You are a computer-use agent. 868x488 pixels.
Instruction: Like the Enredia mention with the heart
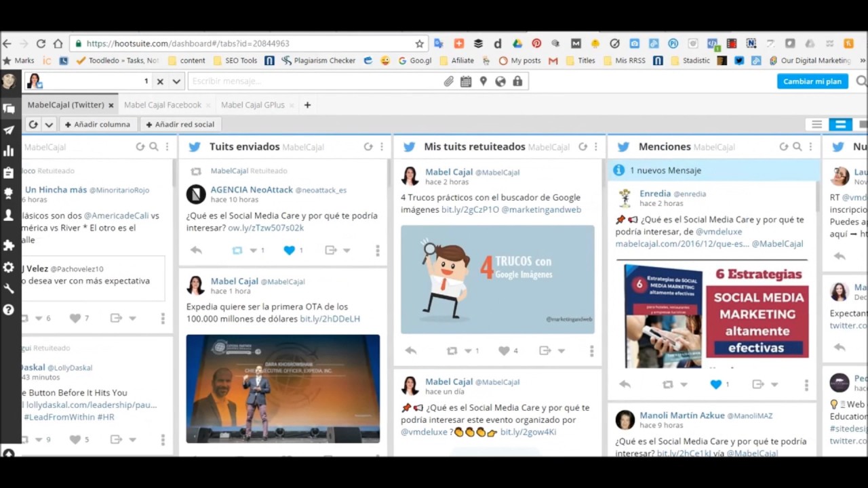716,384
